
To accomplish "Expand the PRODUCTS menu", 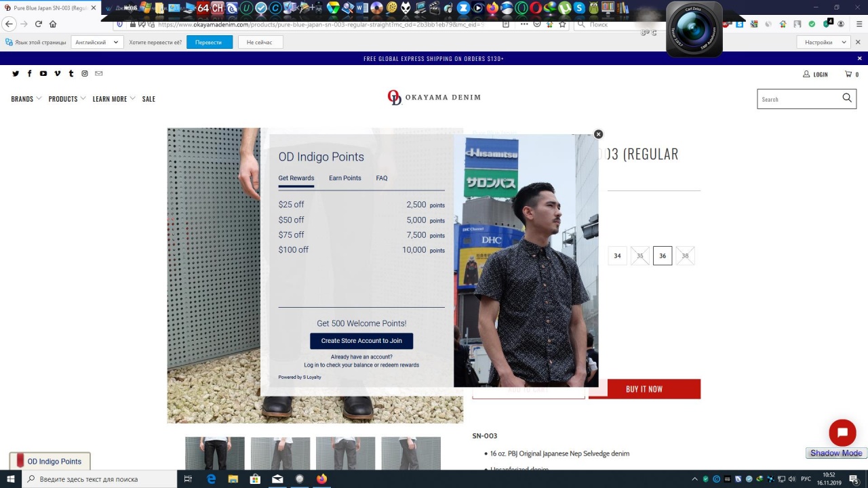I will (67, 99).
